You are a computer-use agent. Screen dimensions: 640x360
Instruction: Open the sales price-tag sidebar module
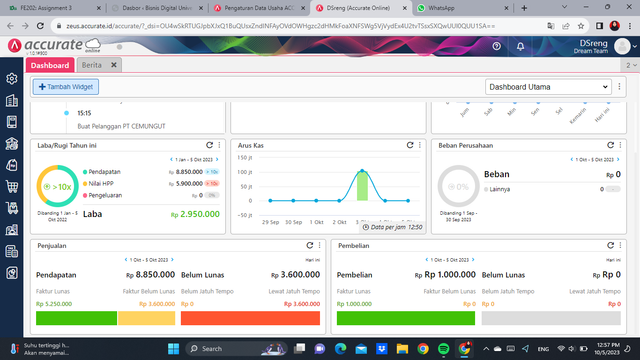tap(12, 165)
